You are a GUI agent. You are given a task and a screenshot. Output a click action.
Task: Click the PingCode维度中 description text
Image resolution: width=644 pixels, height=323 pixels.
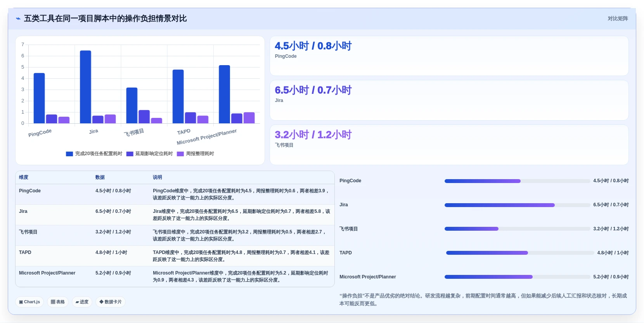[241, 194]
